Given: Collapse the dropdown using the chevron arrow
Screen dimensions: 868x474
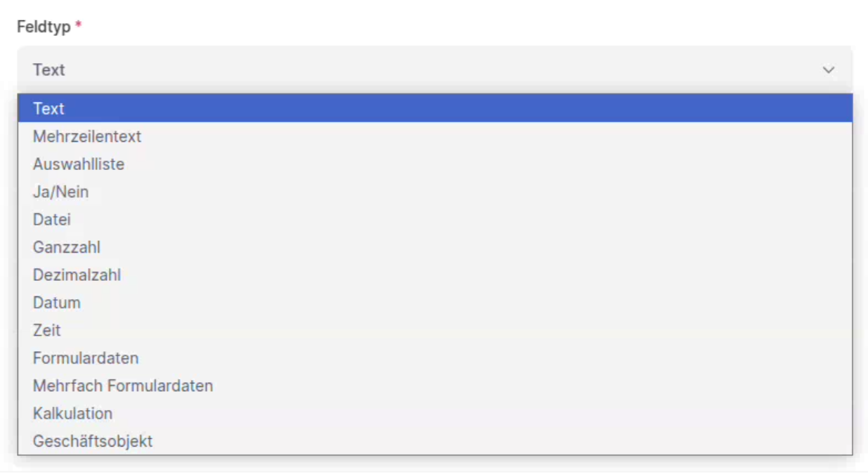Looking at the screenshot, I should [828, 70].
